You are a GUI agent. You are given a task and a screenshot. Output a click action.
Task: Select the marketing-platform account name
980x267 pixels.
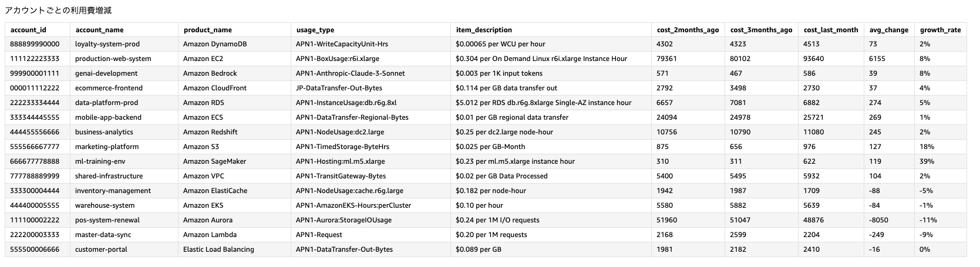click(107, 147)
